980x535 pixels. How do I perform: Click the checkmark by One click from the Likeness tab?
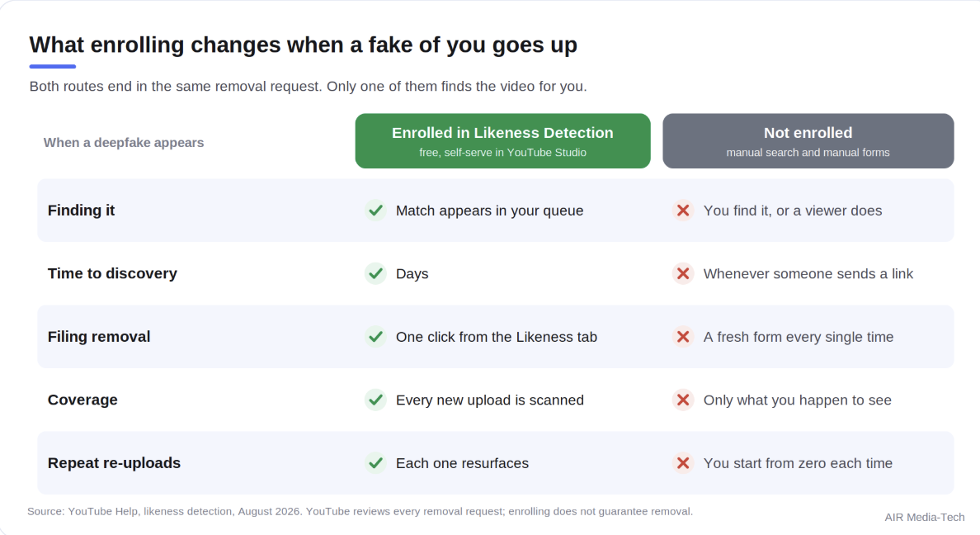pyautogui.click(x=375, y=337)
